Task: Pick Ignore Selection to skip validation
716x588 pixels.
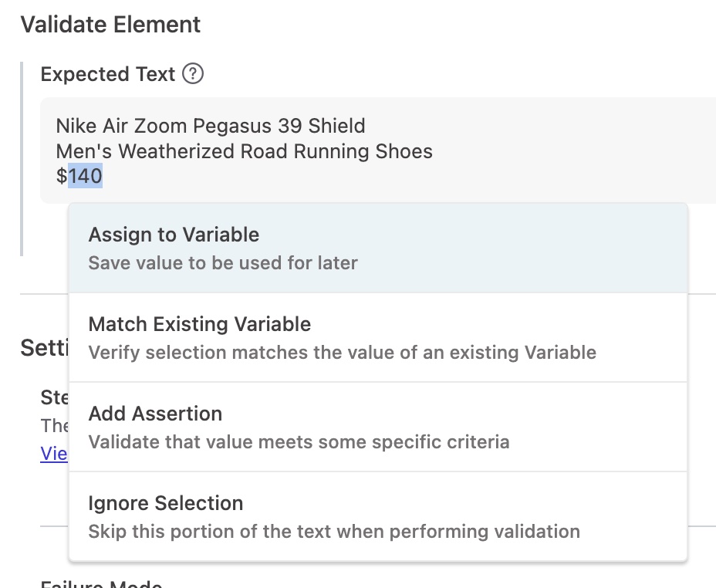Action: 165,503
